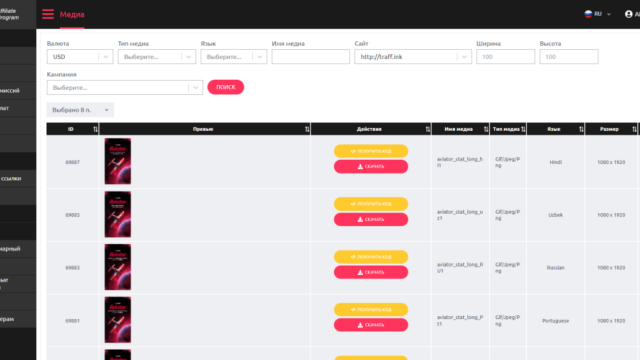The image size is (640, 360).
Task: Click media name aviator_stat_long_Pt1
Action: pos(460,320)
